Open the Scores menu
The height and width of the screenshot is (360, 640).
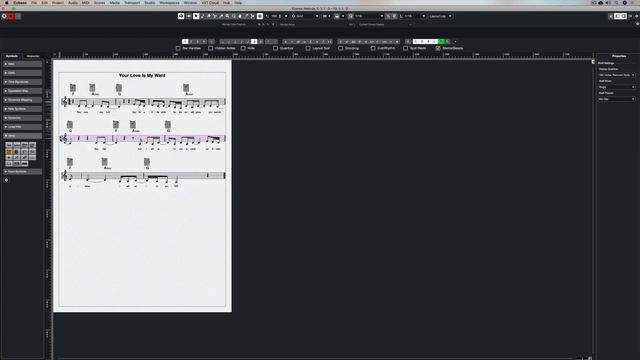[100, 2]
